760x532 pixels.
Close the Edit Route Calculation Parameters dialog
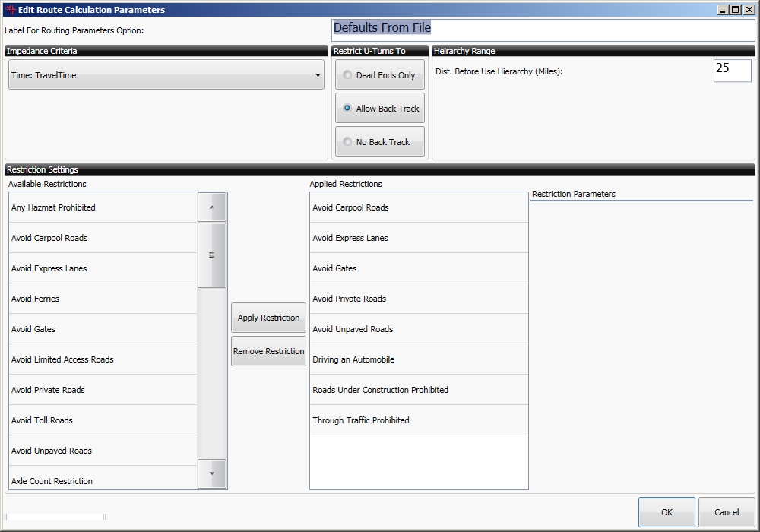coord(749,10)
